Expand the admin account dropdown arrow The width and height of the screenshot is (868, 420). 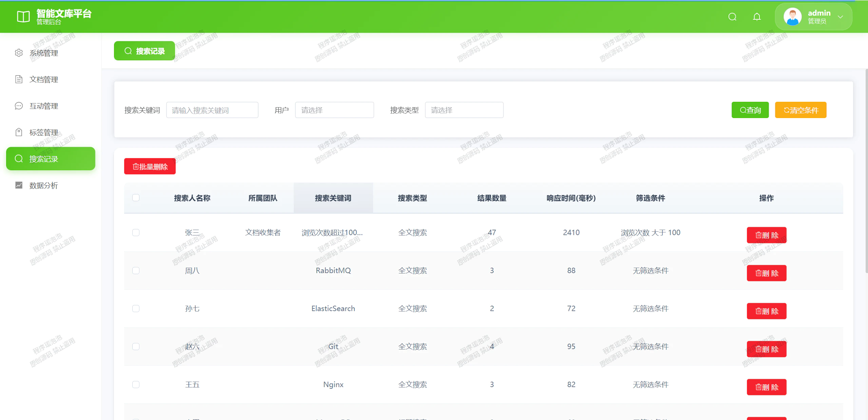point(840,17)
